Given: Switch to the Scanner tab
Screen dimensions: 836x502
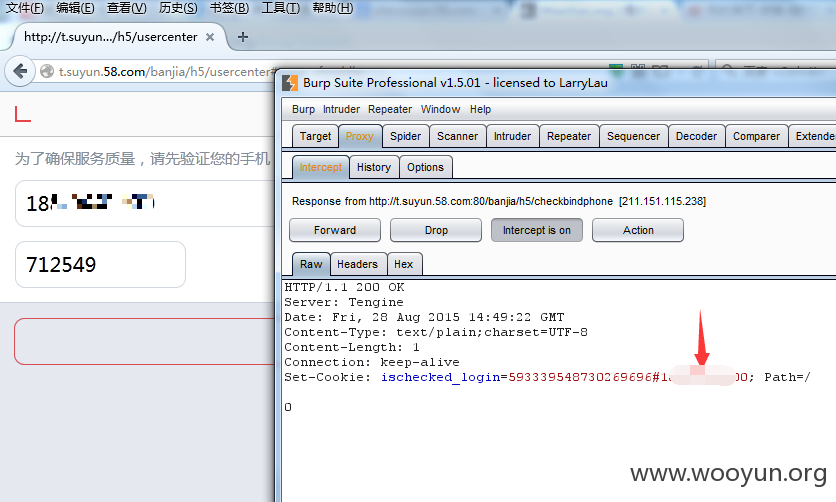Looking at the screenshot, I should click(457, 136).
